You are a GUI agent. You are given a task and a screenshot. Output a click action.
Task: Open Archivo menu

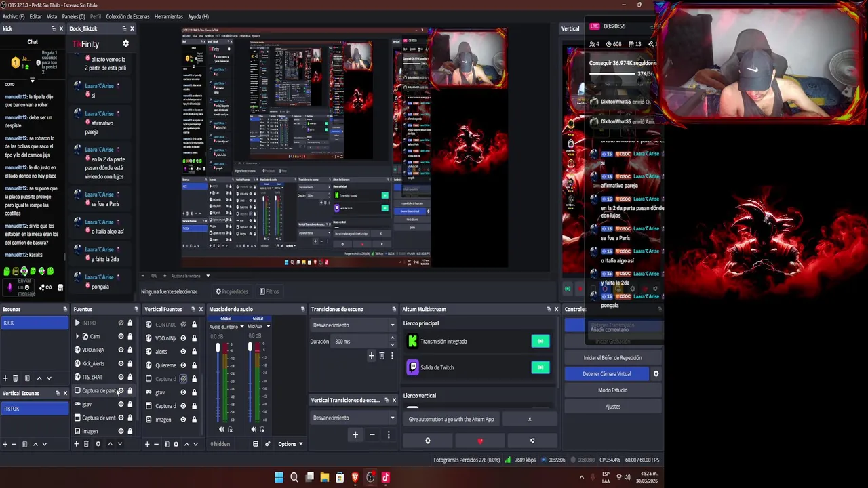[x=14, y=16]
